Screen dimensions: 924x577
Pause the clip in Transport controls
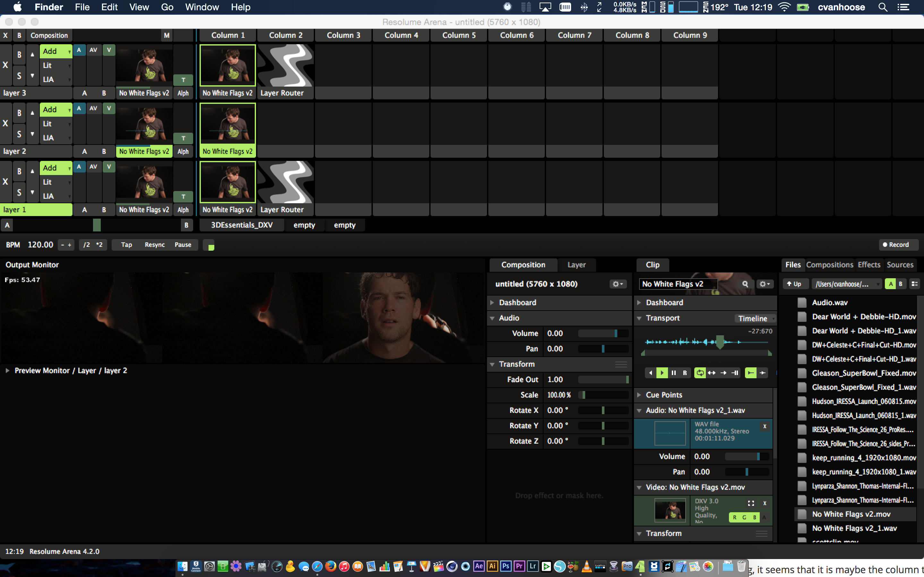point(673,373)
